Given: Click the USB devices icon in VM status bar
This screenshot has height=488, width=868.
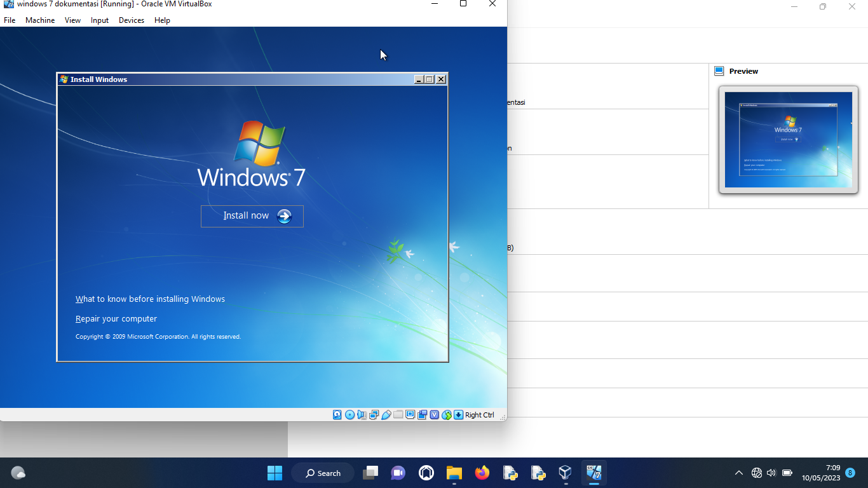Looking at the screenshot, I should coord(386,415).
